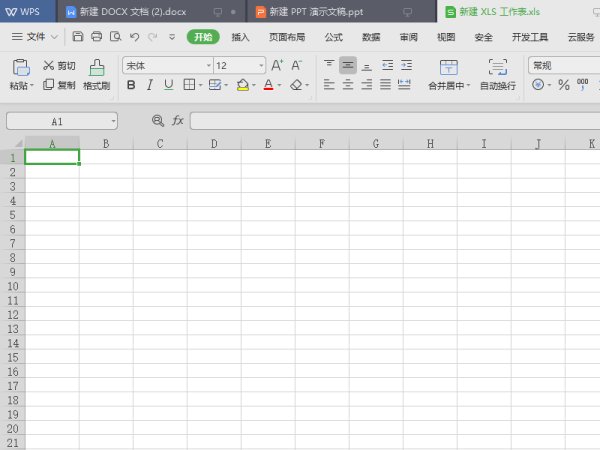Decrease font size with A- icon
600x450 pixels.
(x=296, y=65)
